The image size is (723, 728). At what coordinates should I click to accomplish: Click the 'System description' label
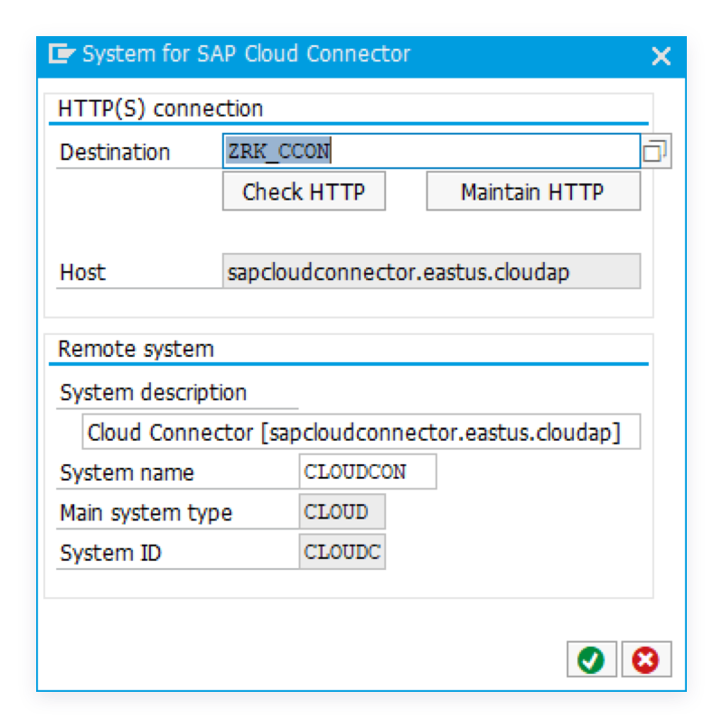click(x=154, y=393)
